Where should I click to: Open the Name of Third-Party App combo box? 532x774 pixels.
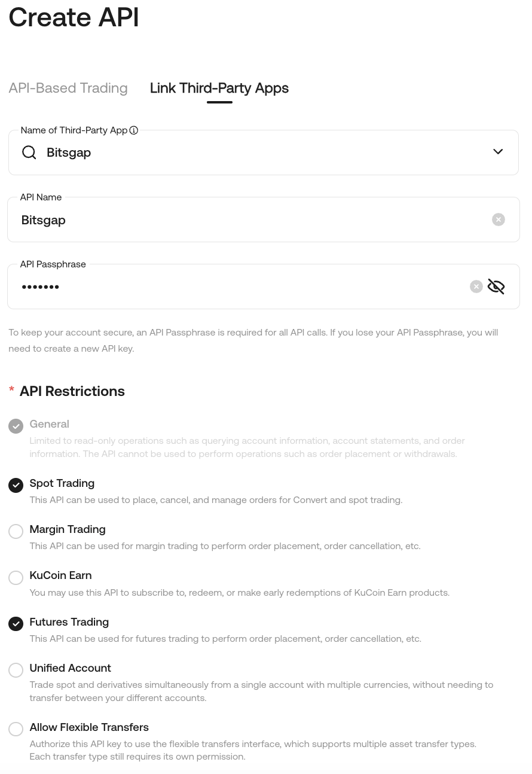(x=263, y=153)
